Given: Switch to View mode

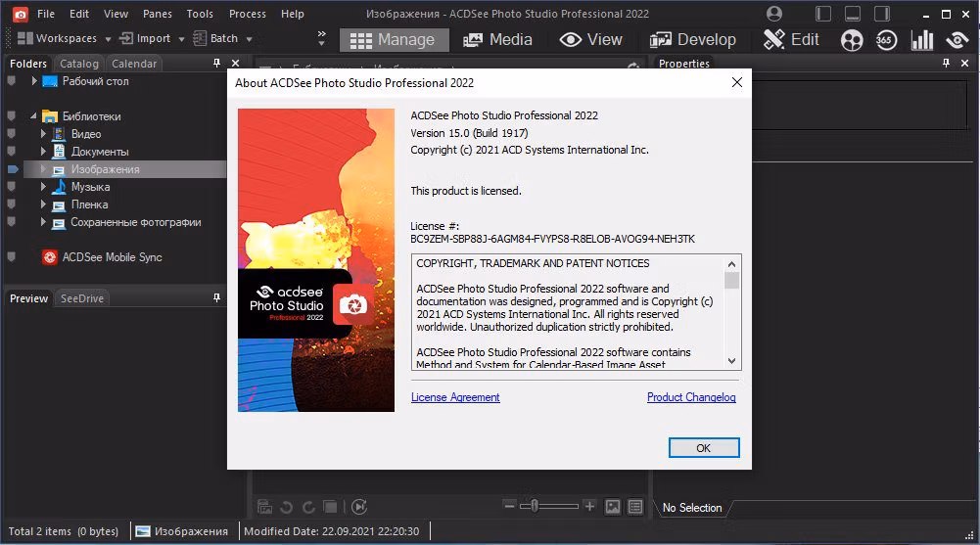Looking at the screenshot, I should (x=591, y=40).
